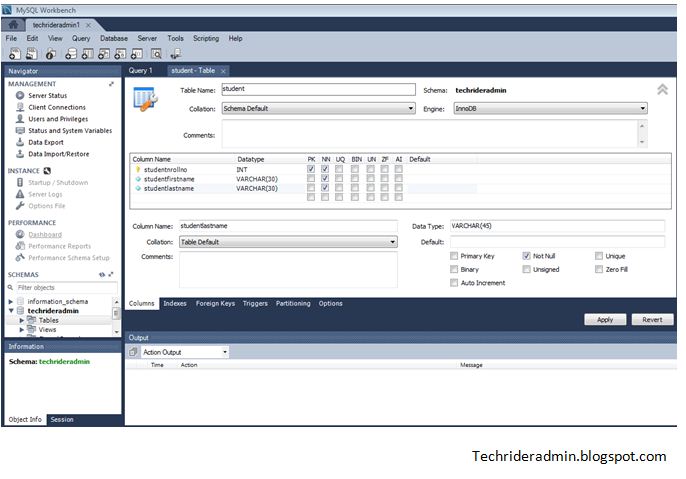Create new stored procedure toolbar icon
This screenshot has height=479, width=686.
click(120, 54)
